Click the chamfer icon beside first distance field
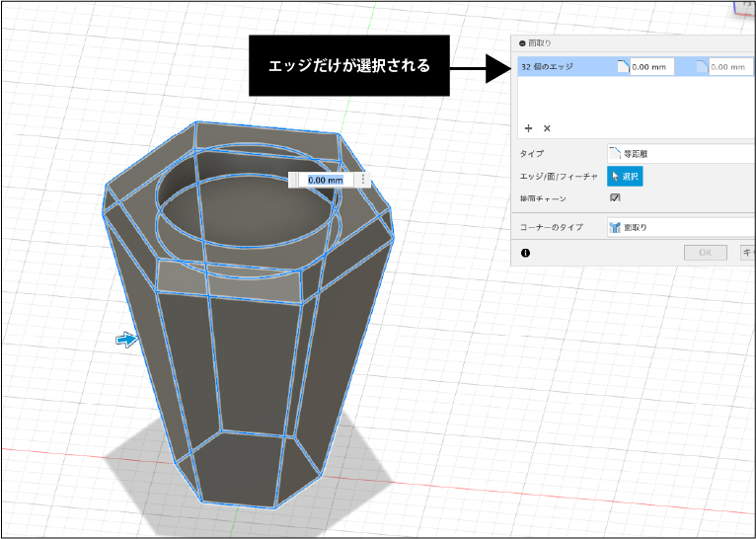This screenshot has width=756, height=539. [622, 67]
